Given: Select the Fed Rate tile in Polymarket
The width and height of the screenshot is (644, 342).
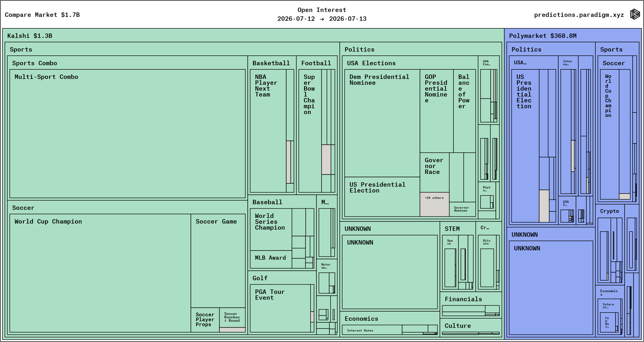Looking at the screenshot, I should 608,322.
